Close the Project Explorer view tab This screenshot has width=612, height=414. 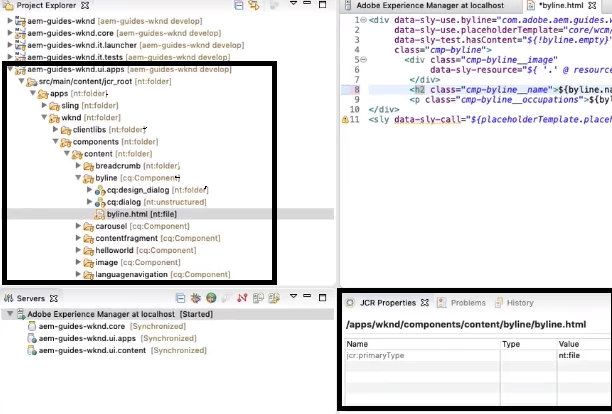tap(85, 5)
